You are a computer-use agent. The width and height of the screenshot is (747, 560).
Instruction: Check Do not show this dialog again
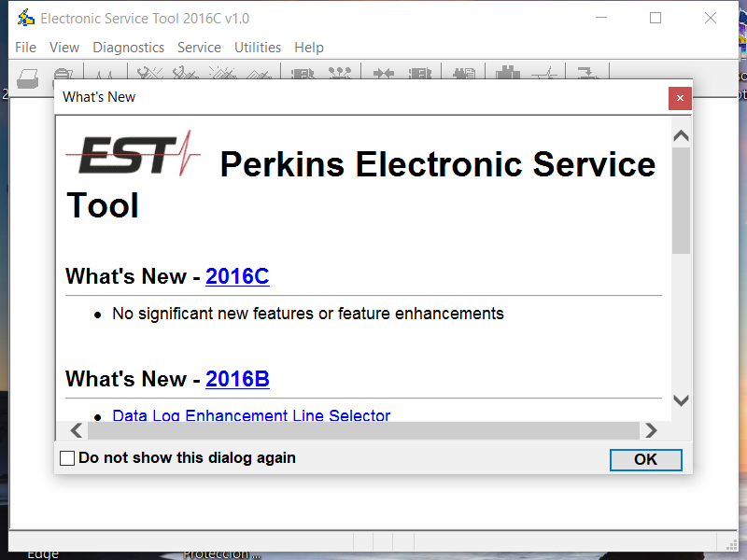pos(67,458)
